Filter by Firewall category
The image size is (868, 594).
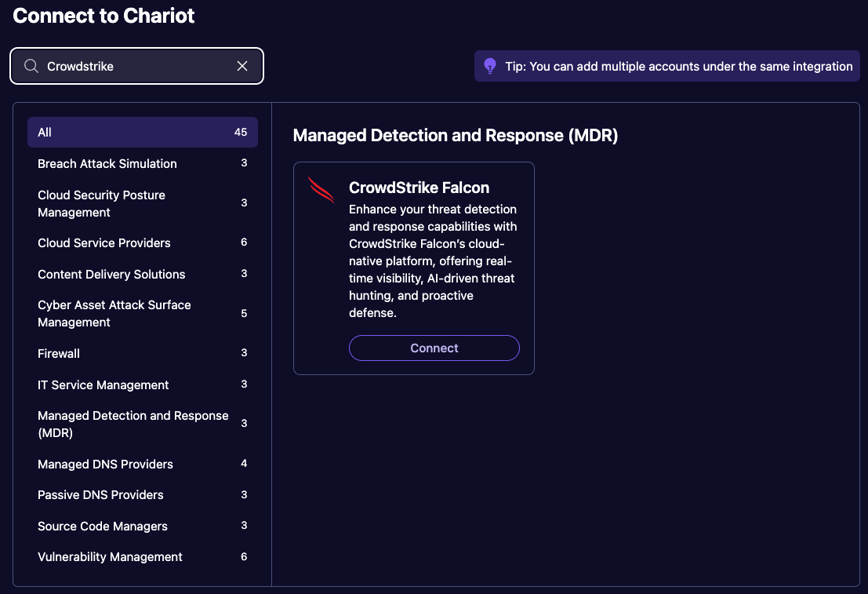point(142,353)
